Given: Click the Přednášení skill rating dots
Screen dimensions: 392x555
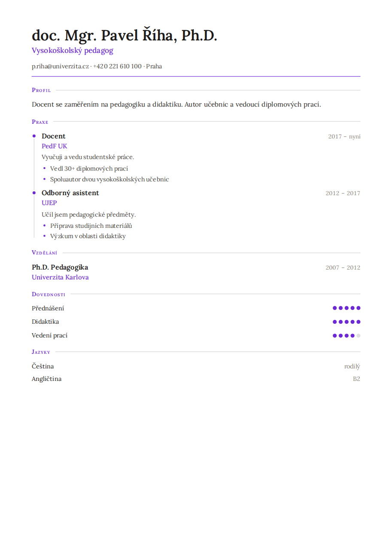Looking at the screenshot, I should pos(346,308).
